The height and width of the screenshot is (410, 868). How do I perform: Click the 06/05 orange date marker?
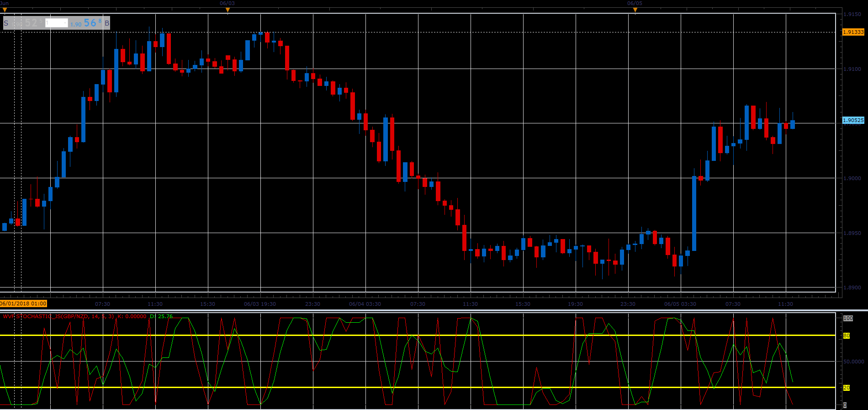pos(635,10)
